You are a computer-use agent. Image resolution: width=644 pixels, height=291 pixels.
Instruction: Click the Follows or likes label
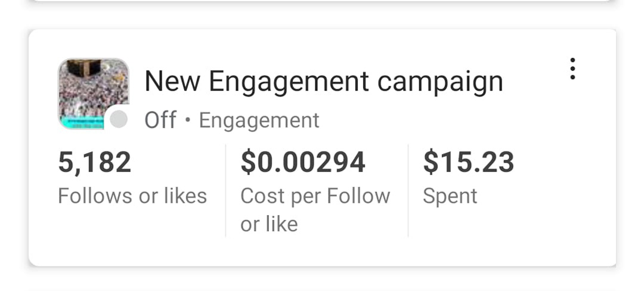point(132,196)
